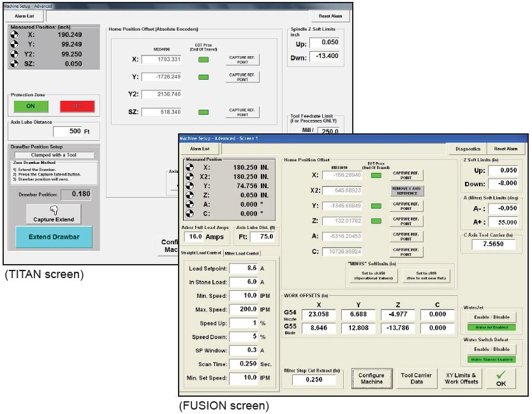Capture Ref. Point for Y in TITAN
532x414 pixels.
[x=242, y=77]
